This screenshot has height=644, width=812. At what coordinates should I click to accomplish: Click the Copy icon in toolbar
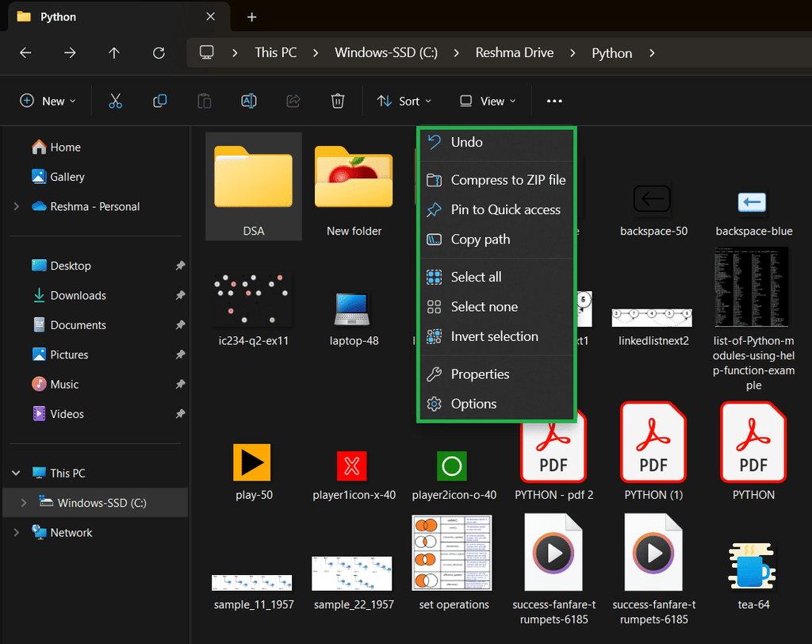pyautogui.click(x=160, y=101)
